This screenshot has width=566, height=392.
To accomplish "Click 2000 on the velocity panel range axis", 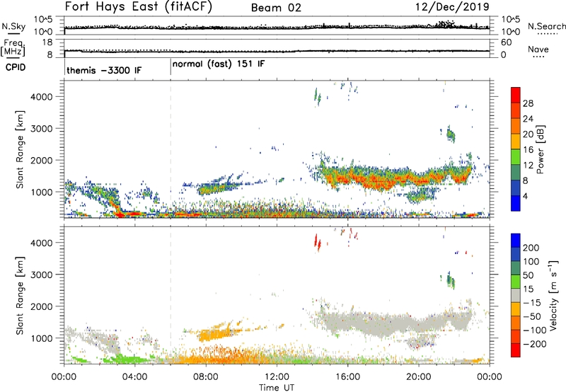I will [x=42, y=306].
